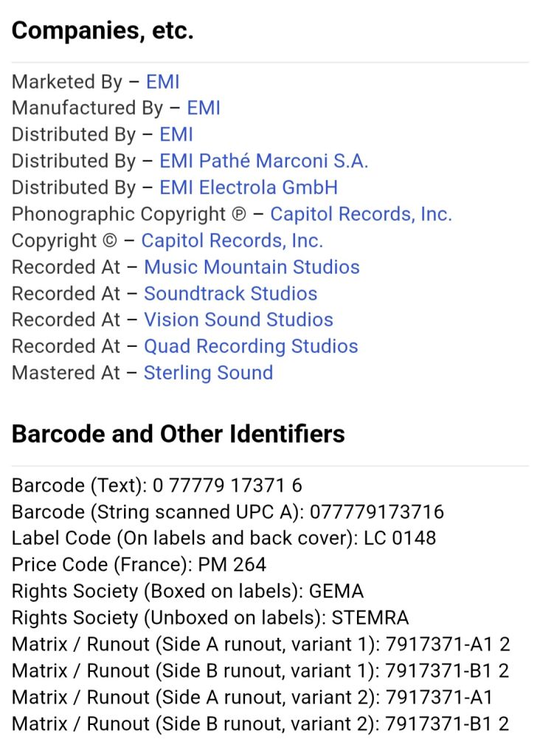The width and height of the screenshot is (540, 756).
Task: Click the Label Code LC 0148 line
Action: 224,538
